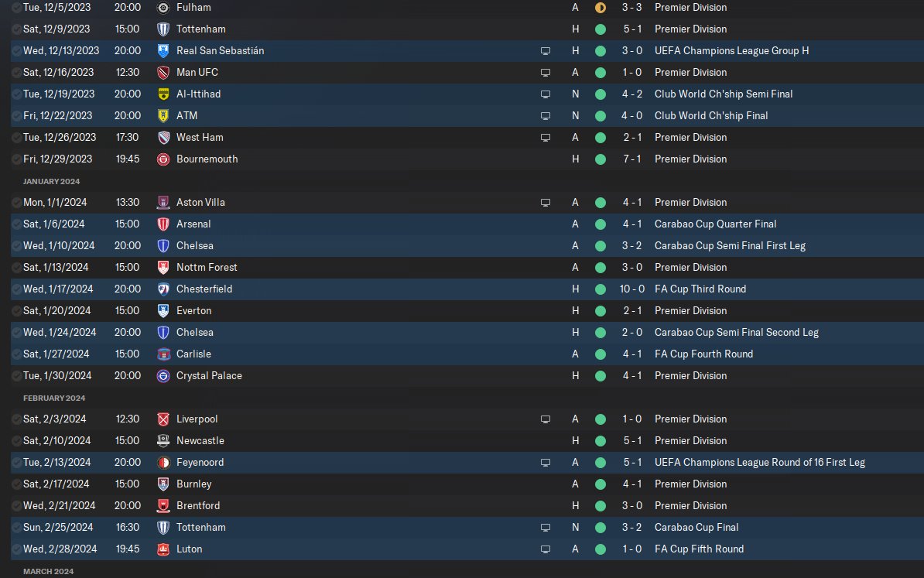Click the draw indicator on Fulham row
The image size is (924, 578).
601,8
